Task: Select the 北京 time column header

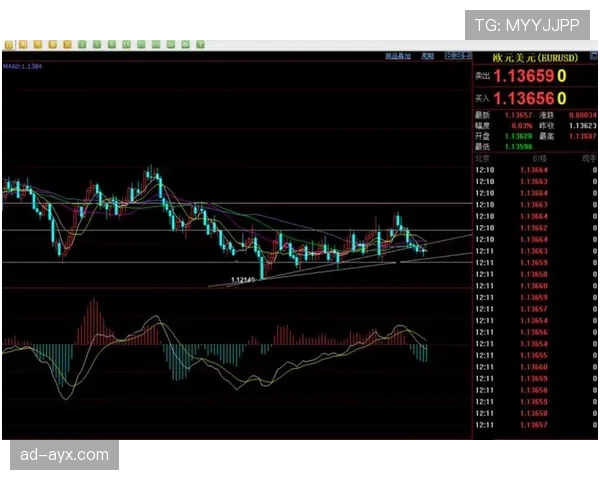Action: click(x=482, y=158)
